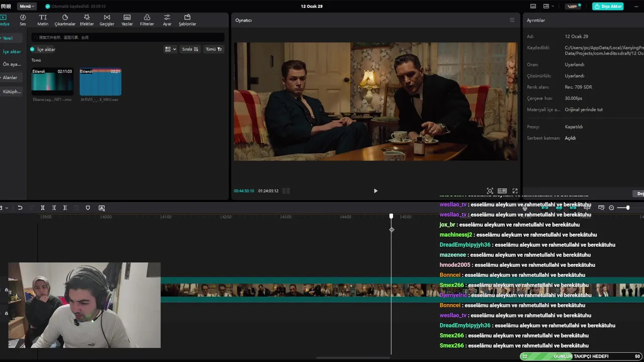Click the keyboard shortcuts icon
Screen dimensions: 644x362
[x=533, y=7]
